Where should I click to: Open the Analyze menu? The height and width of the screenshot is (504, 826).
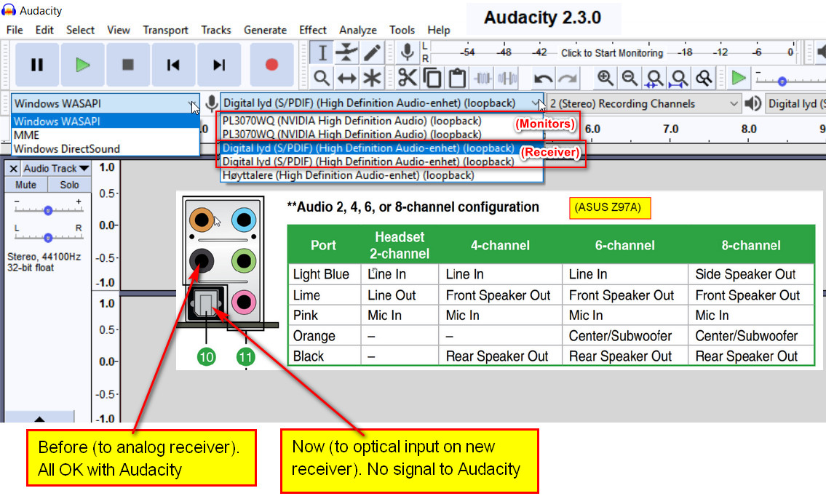[357, 30]
